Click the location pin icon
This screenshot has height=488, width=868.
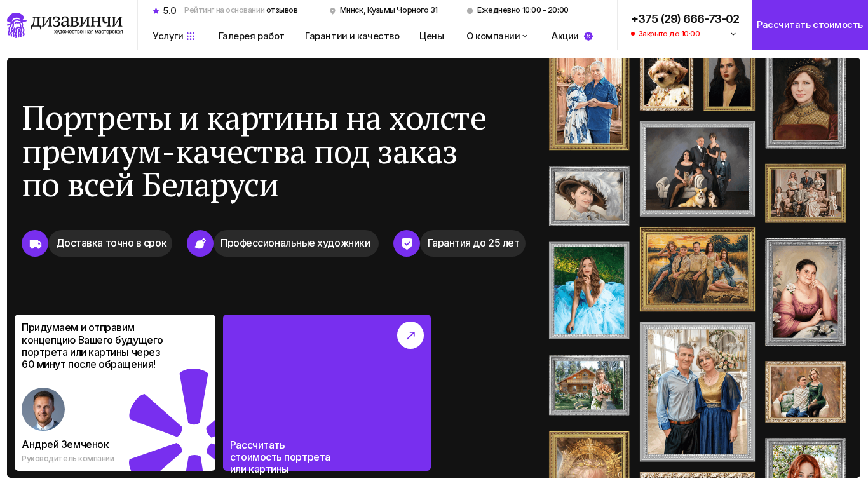(x=332, y=11)
